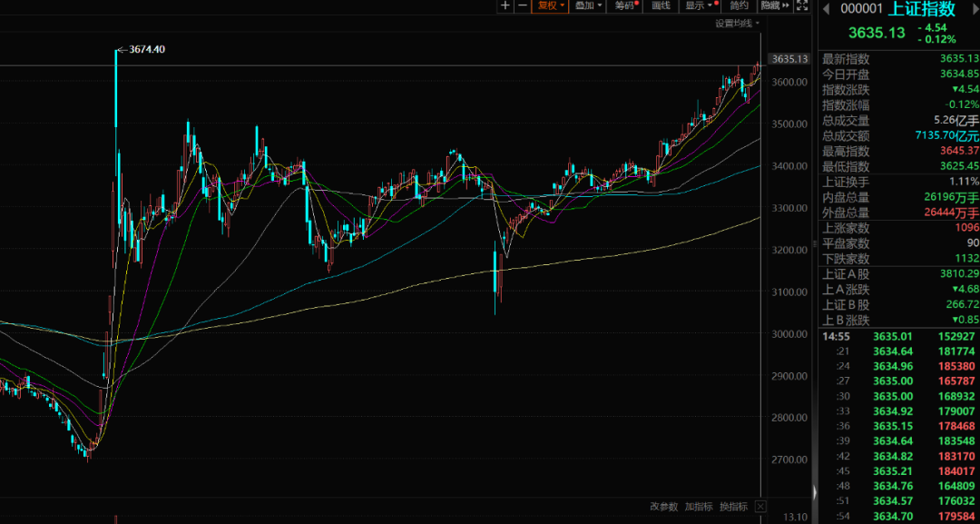Enter fullscreen chart view
980x524 pixels.
point(802,5)
